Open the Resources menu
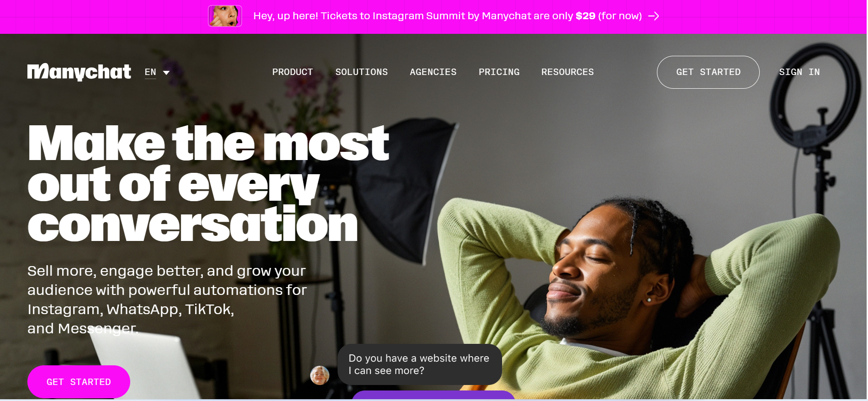The image size is (868, 401). click(567, 72)
